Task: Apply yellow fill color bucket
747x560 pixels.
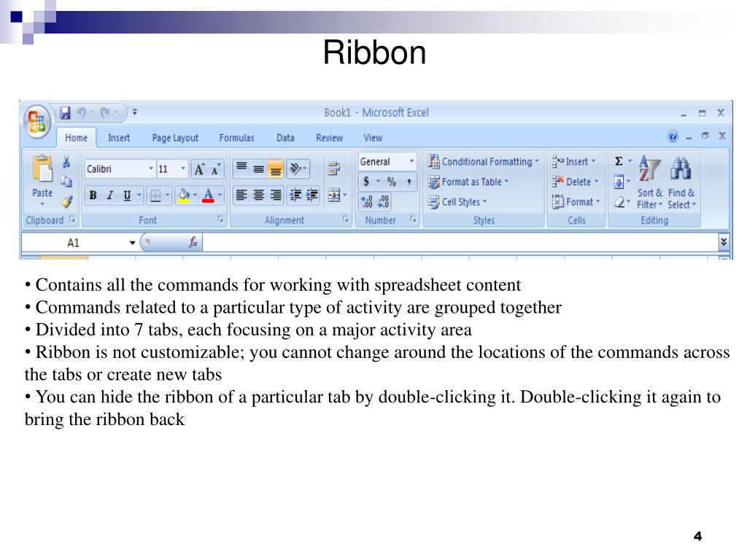Action: (183, 195)
